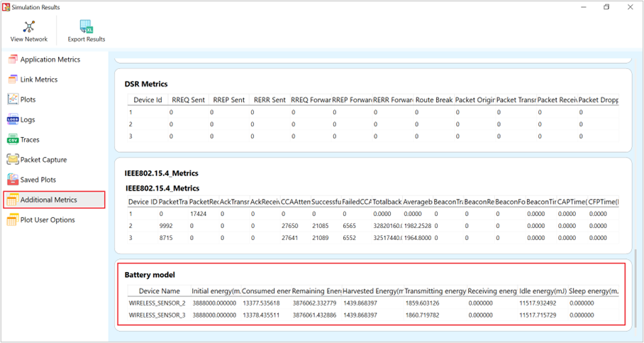Open the Plots section icon
Image resolution: width=644 pixels, height=343 pixels.
click(x=13, y=99)
